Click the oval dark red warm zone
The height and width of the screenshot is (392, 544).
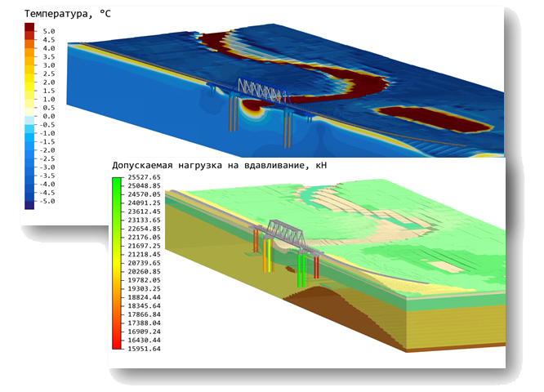pos(434,119)
